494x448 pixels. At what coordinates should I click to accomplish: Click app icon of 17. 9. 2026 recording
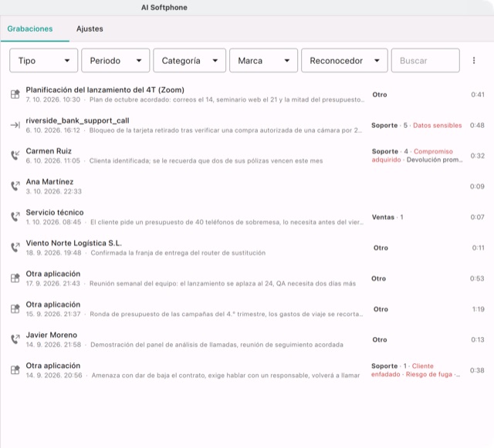click(x=15, y=278)
